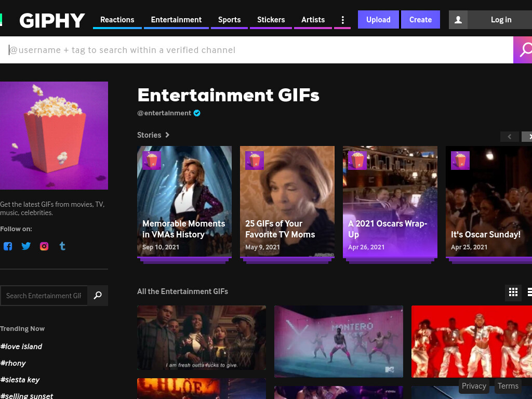Open the Stickers category
The image size is (532, 399).
tap(271, 20)
